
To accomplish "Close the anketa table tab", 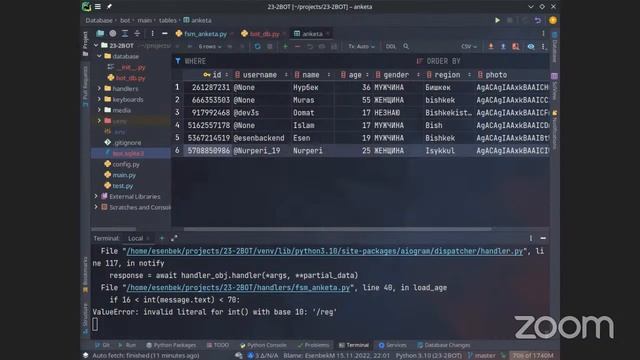I will (328, 33).
